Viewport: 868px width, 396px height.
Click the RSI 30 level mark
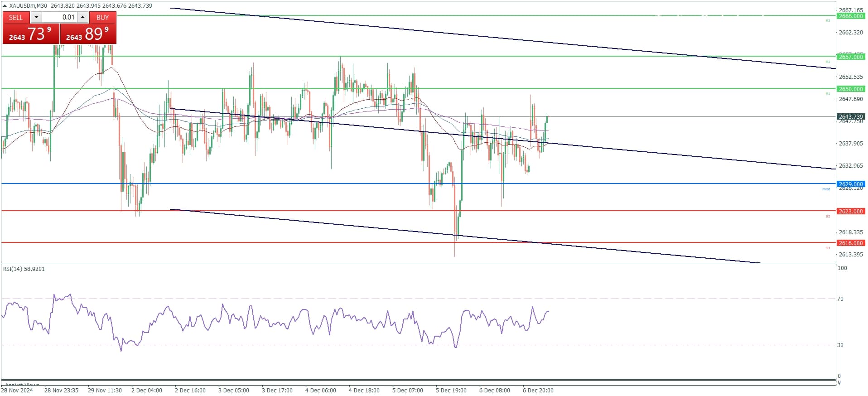coord(840,345)
